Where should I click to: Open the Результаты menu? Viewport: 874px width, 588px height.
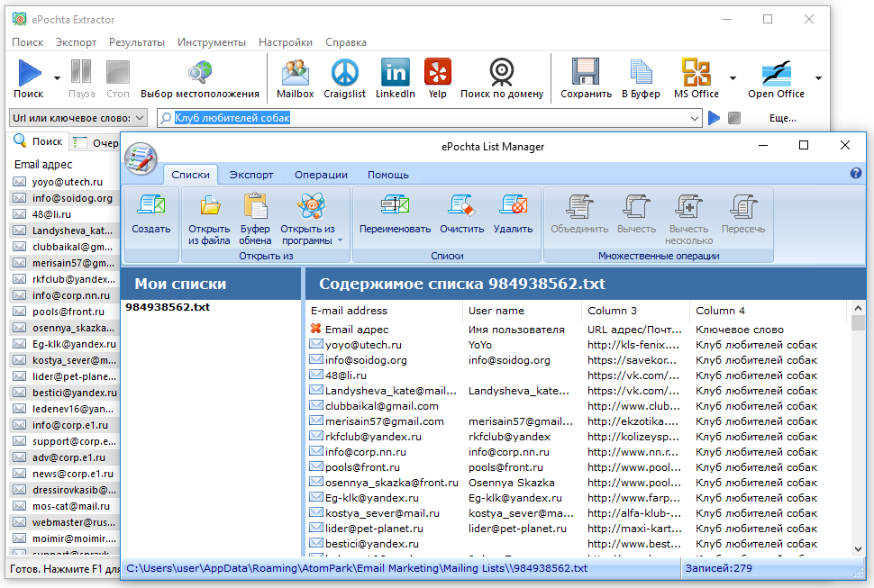[x=137, y=42]
